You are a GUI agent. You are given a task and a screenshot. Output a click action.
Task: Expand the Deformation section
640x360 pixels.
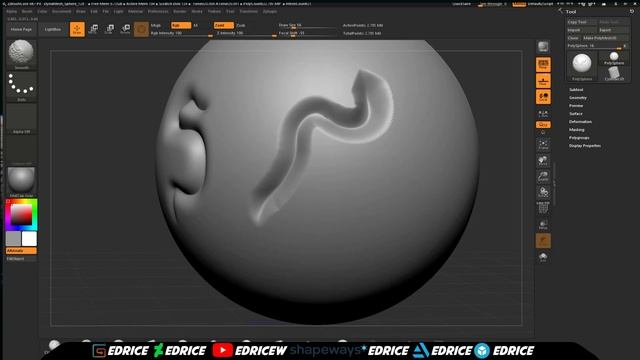coord(580,122)
